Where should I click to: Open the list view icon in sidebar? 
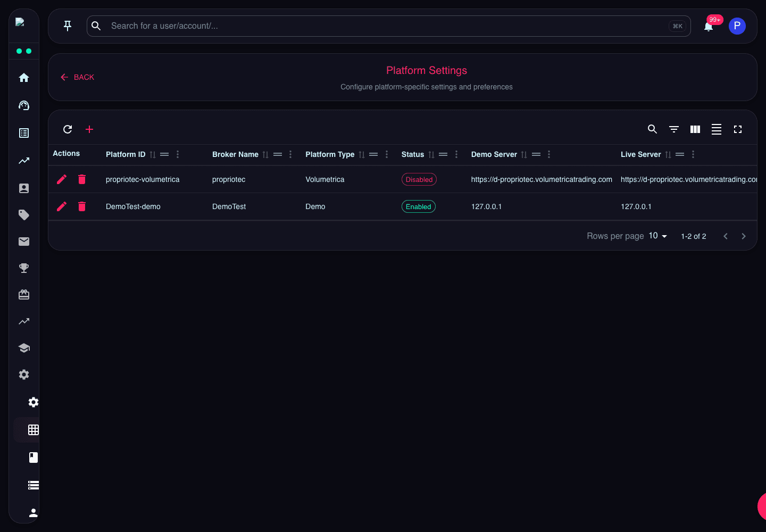24,133
